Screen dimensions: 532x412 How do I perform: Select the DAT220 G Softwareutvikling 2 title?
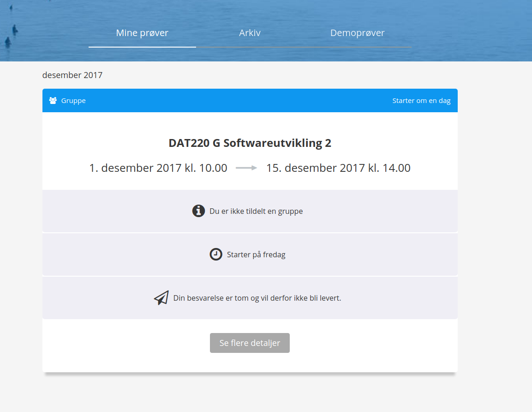[x=250, y=143]
